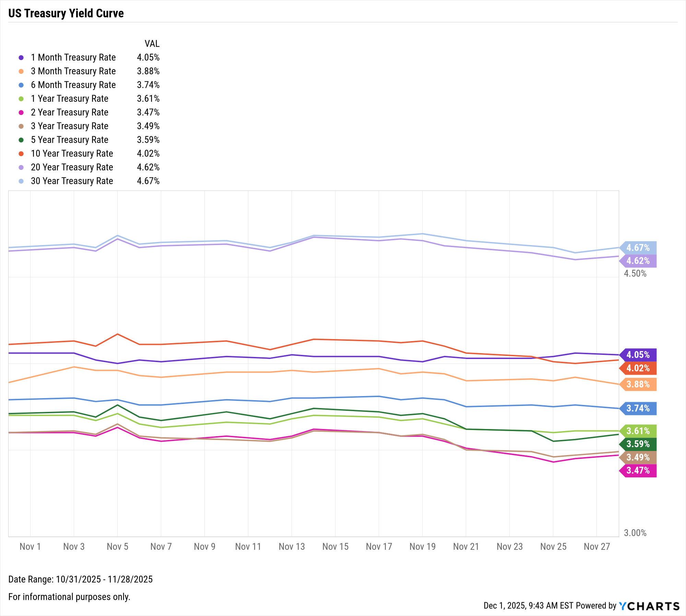Screen dimensions: 686x616
Task: Click the 10 Year Treasury Rate legend dot
Action: (x=21, y=154)
